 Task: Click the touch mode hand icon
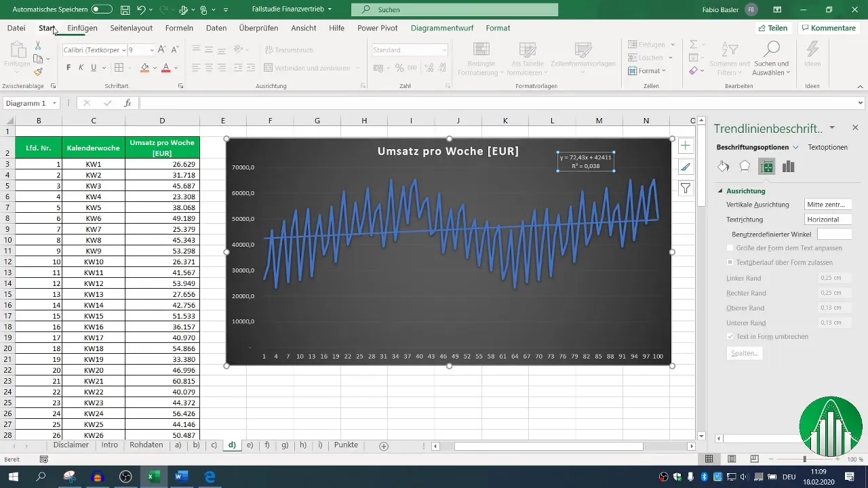pyautogui.click(x=203, y=9)
